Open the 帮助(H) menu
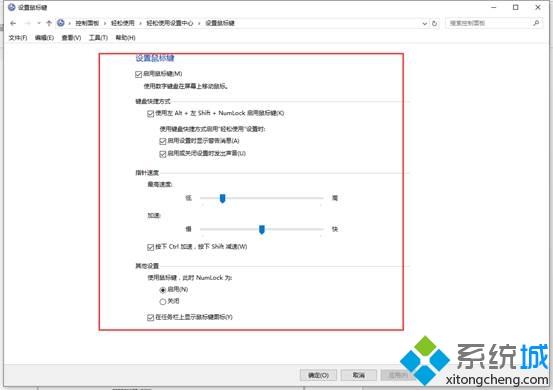553x390 pixels. [x=126, y=37]
